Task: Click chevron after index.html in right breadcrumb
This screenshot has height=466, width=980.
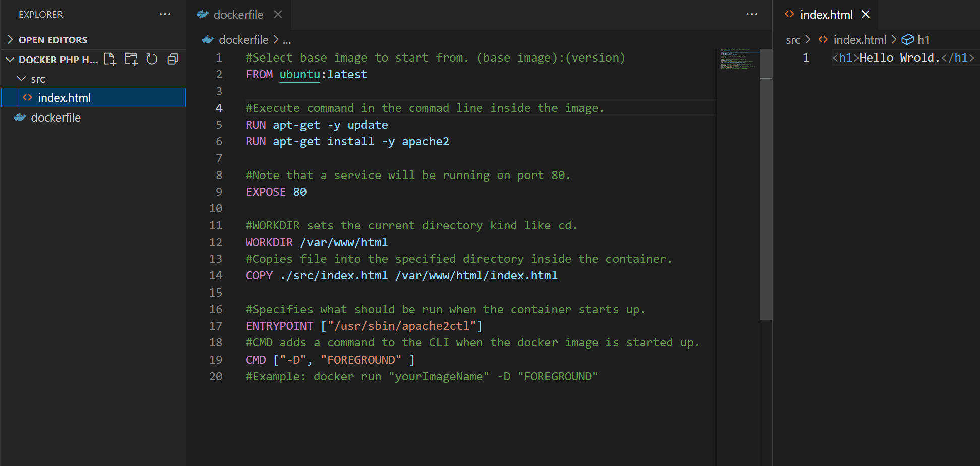Action: (894, 39)
